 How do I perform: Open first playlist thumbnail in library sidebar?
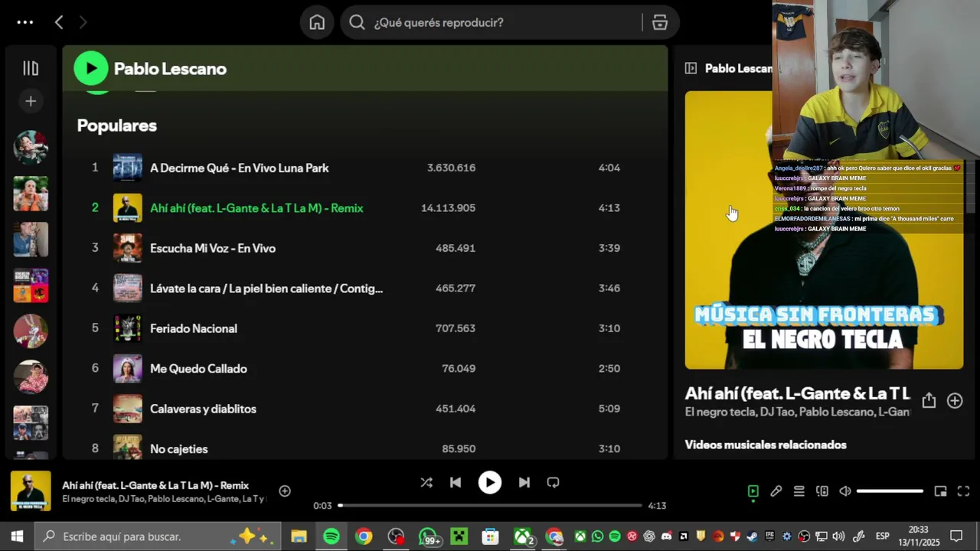31,148
